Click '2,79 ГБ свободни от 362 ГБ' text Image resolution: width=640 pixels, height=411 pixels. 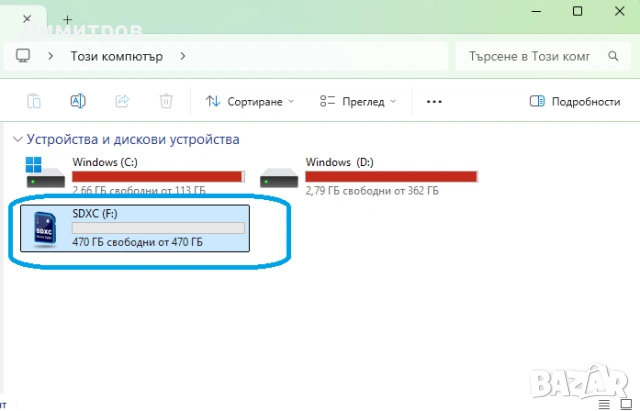click(372, 191)
